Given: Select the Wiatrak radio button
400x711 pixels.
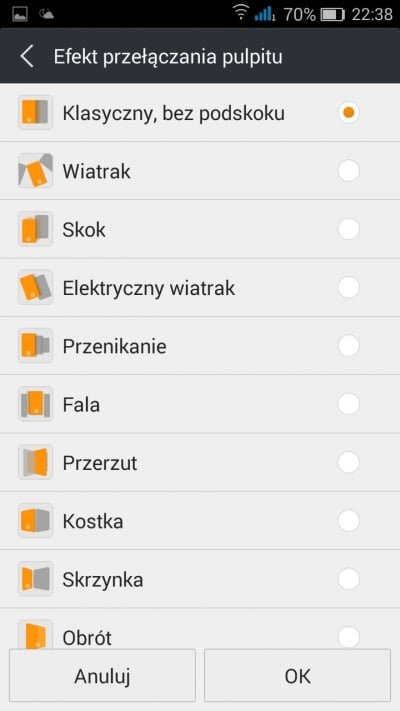Looking at the screenshot, I should pyautogui.click(x=348, y=171).
